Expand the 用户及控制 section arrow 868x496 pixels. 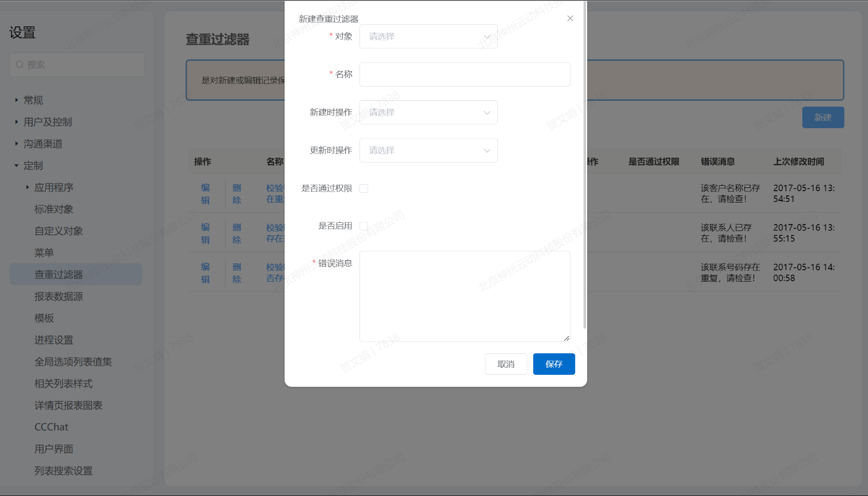click(x=17, y=122)
